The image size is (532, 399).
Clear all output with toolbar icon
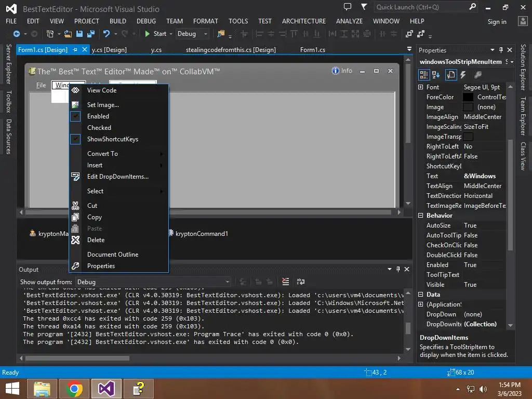coord(286,282)
